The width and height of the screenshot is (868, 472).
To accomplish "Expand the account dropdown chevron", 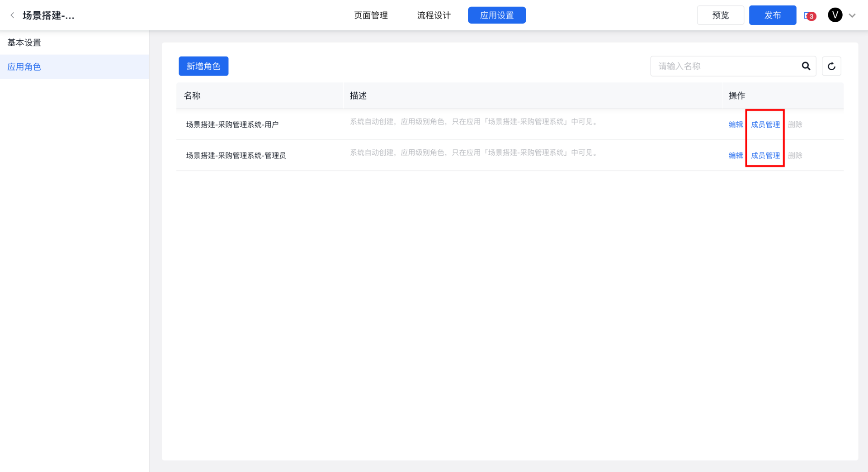I will tap(852, 15).
